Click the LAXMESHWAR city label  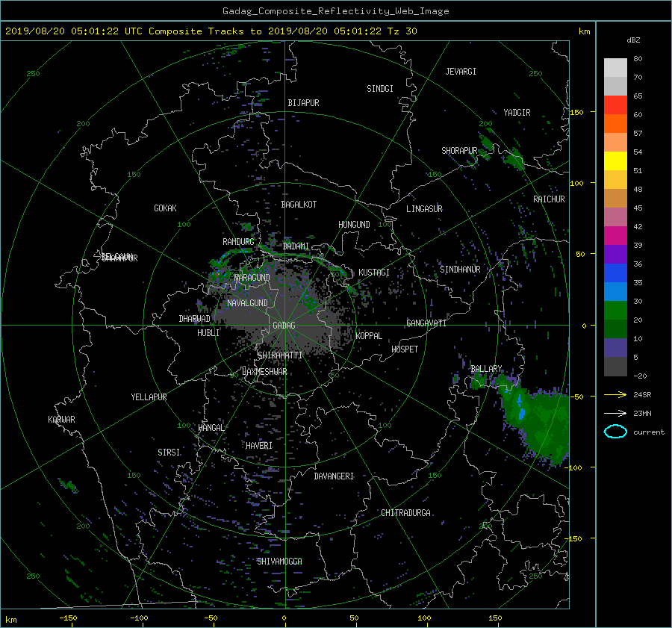point(264,372)
